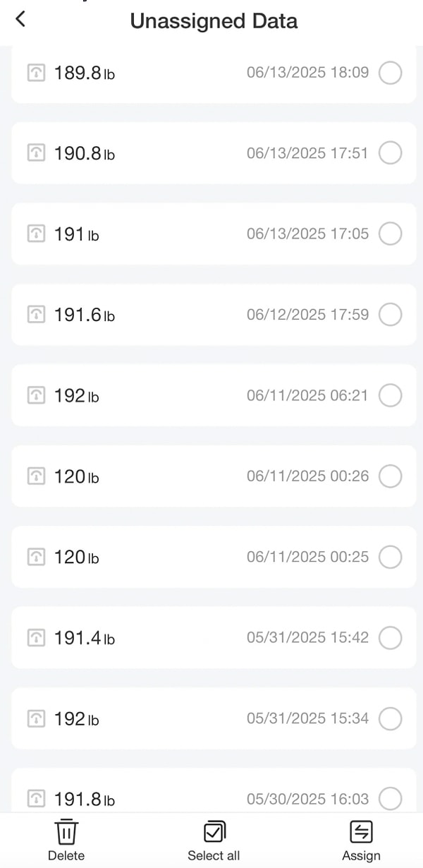Select the 06/12/2025 17:59 entry circle
The height and width of the screenshot is (868, 423).
[391, 314]
